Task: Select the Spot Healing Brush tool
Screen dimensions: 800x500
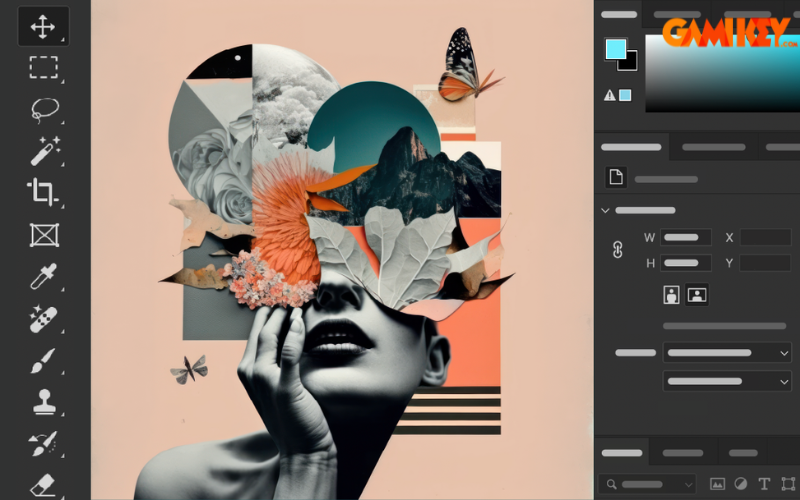Action: [43, 319]
